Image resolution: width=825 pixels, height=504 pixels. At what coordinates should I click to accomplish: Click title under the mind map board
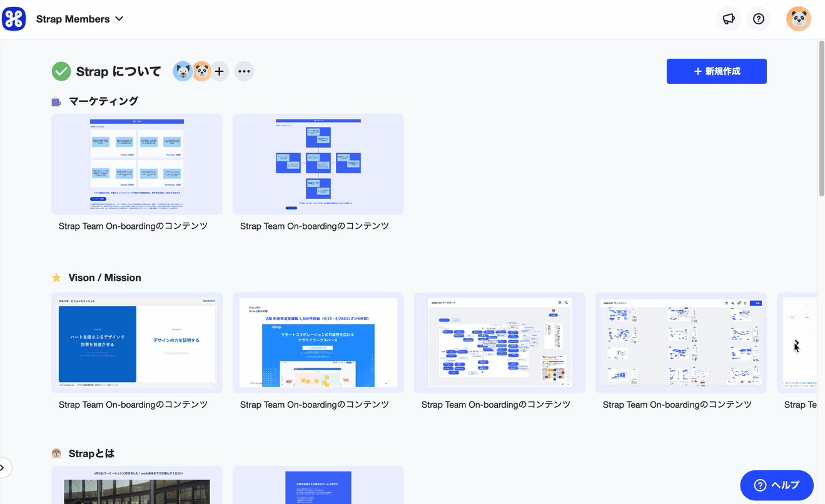pos(496,405)
